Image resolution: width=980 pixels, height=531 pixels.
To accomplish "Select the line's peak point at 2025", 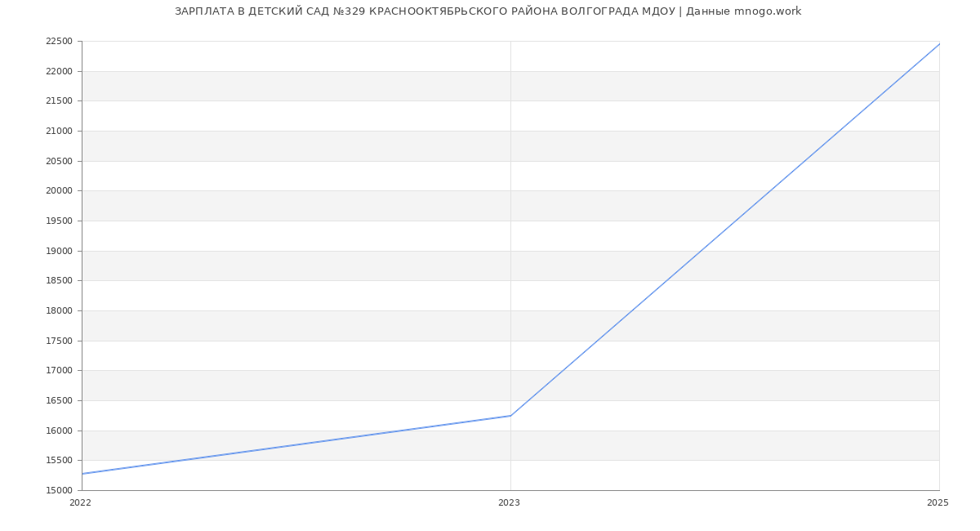I will [939, 44].
